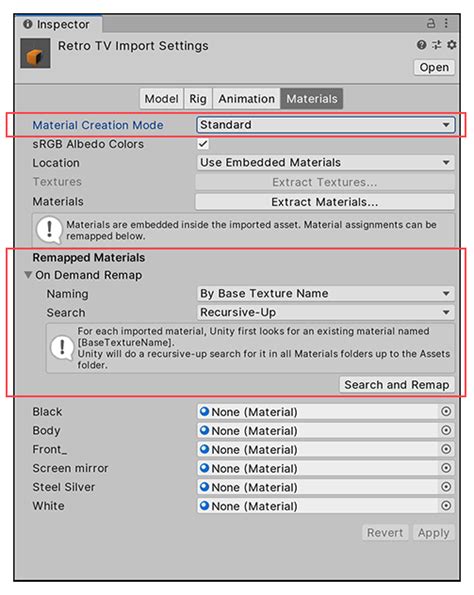Open the Inspector three-dot options menu
Image resolution: width=474 pixels, height=595 pixels.
446,24
